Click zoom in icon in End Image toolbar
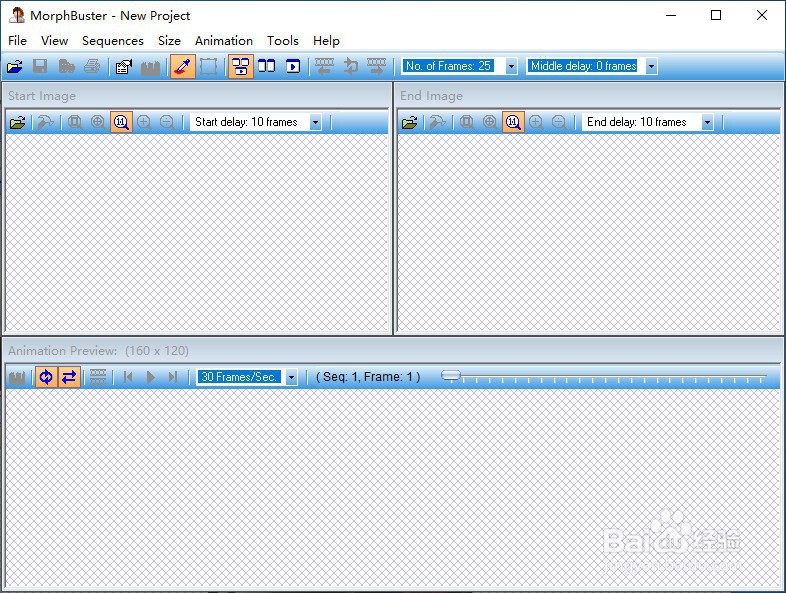This screenshot has height=593, width=786. click(x=536, y=122)
